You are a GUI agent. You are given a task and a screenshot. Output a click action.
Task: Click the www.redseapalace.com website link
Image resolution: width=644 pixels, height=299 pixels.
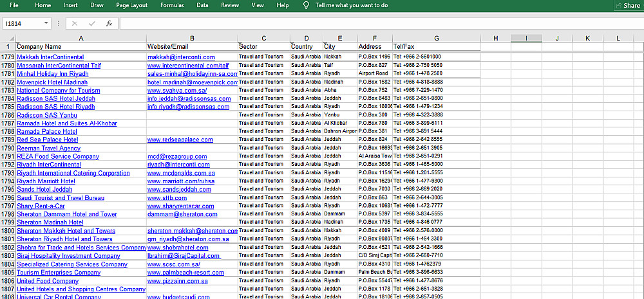coord(180,140)
